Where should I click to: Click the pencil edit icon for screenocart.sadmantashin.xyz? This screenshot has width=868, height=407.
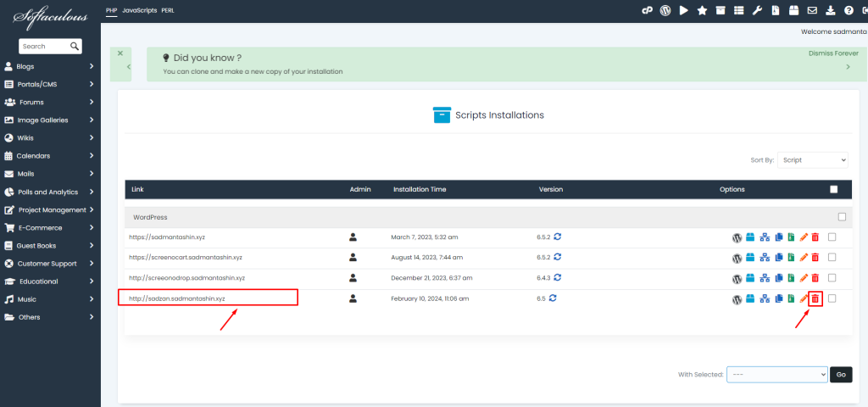click(804, 258)
